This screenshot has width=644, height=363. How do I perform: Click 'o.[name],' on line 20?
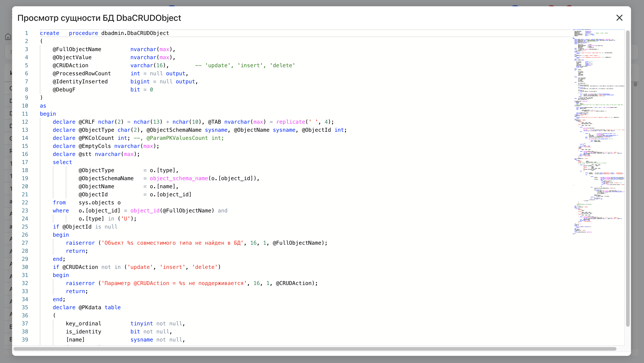click(x=164, y=187)
